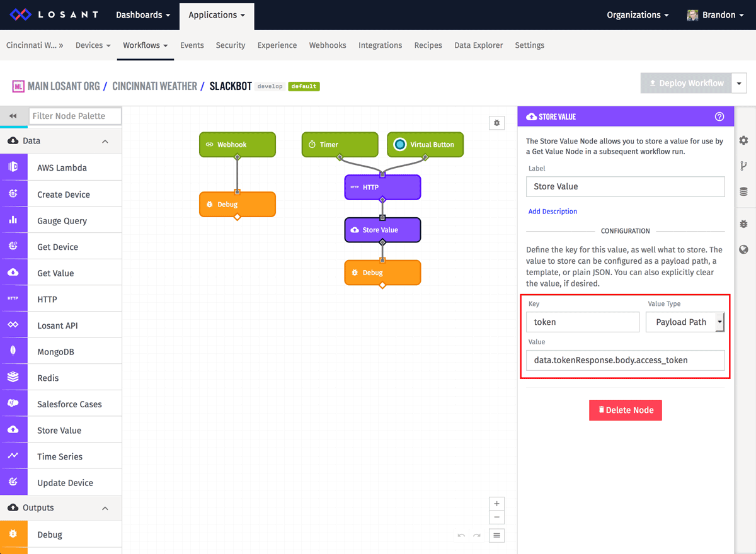Zoom in on the workflow canvas
This screenshot has height=554, width=756.
[497, 504]
